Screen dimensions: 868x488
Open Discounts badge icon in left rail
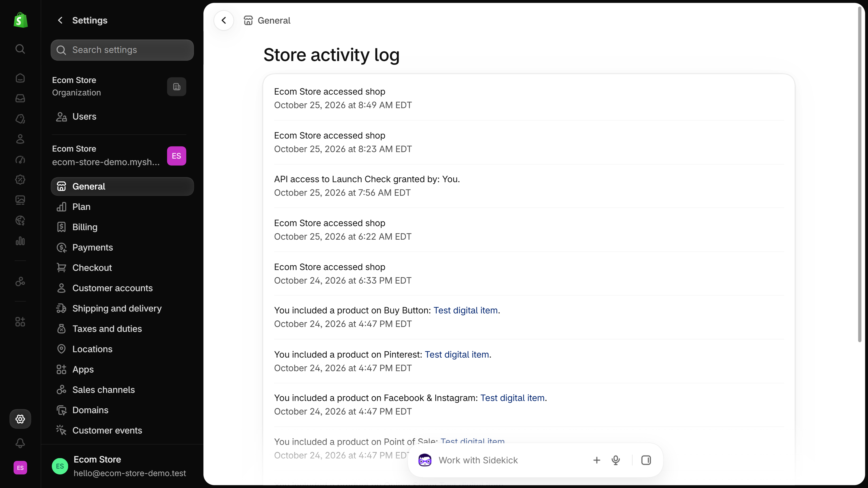20,180
